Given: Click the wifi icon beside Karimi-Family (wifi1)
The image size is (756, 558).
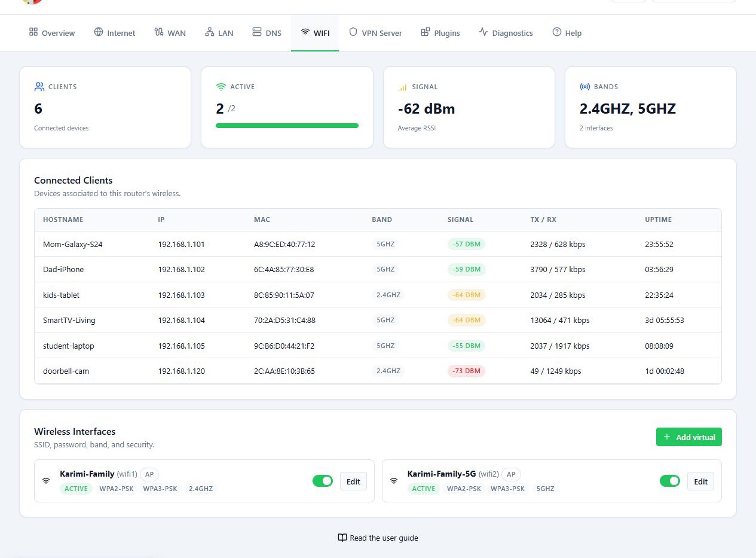Looking at the screenshot, I should (x=46, y=481).
